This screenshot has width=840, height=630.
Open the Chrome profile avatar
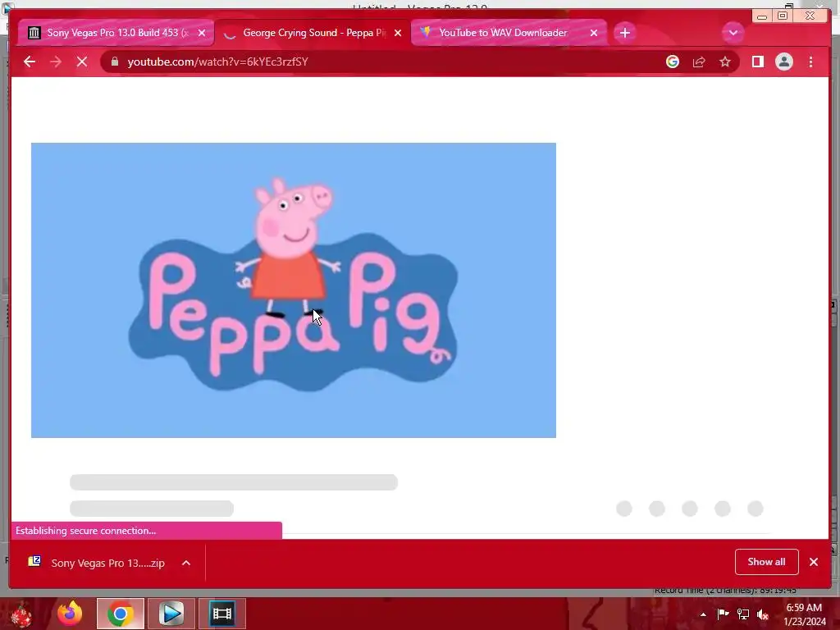click(783, 62)
